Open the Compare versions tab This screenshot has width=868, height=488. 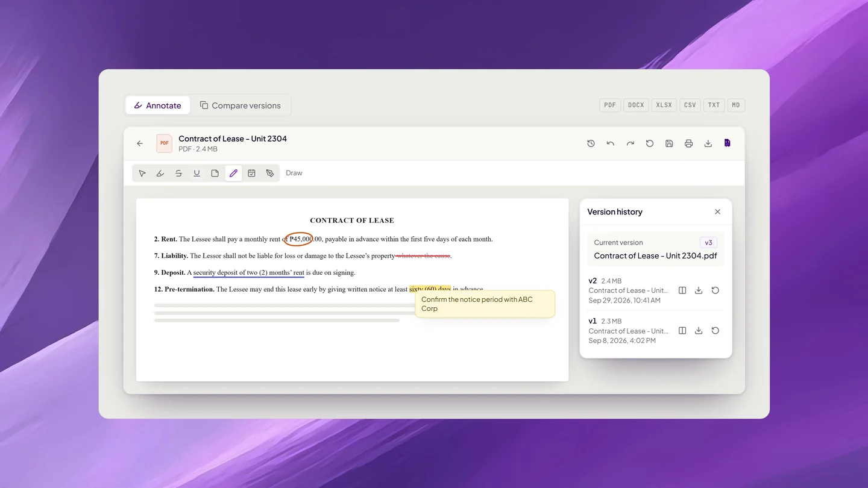point(241,105)
